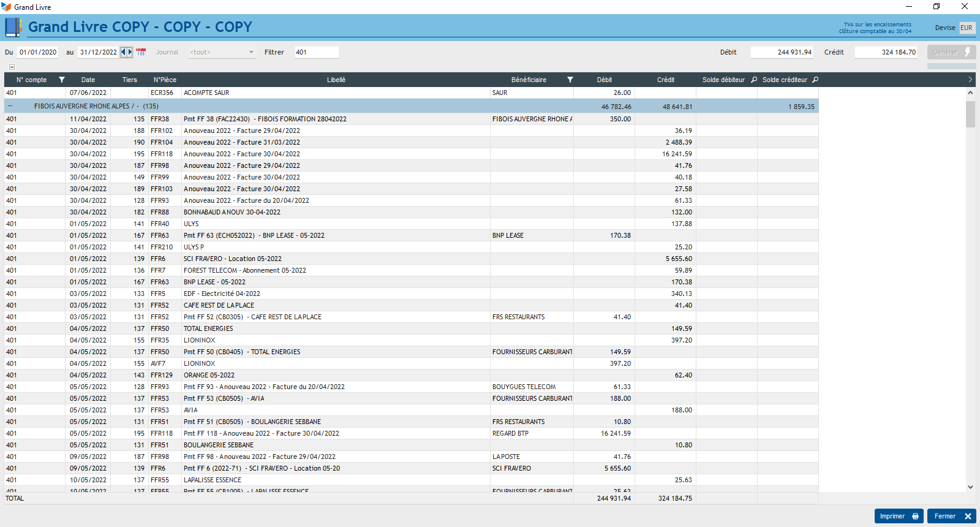Sort by the Libellé column header
Screen dimensions: 980x527
click(x=336, y=80)
